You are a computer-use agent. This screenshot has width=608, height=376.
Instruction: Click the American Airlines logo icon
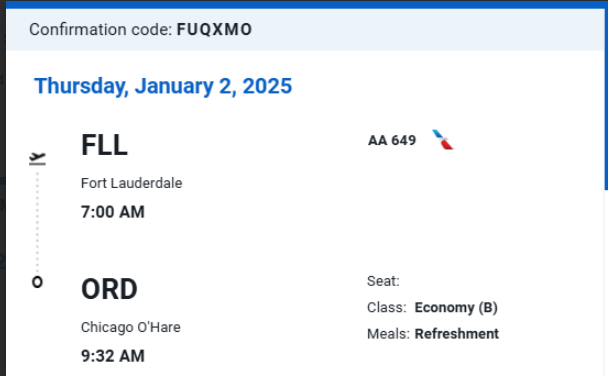(443, 140)
